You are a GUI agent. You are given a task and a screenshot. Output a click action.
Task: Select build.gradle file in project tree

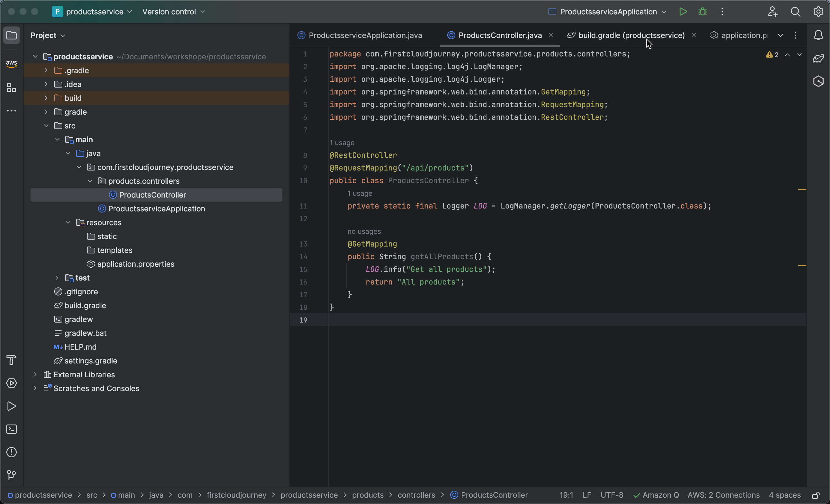(80, 305)
